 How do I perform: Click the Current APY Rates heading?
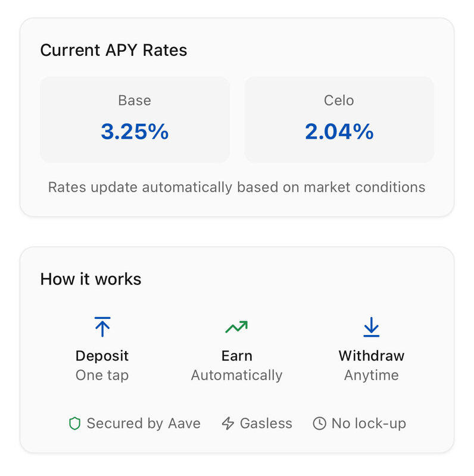coord(114,50)
